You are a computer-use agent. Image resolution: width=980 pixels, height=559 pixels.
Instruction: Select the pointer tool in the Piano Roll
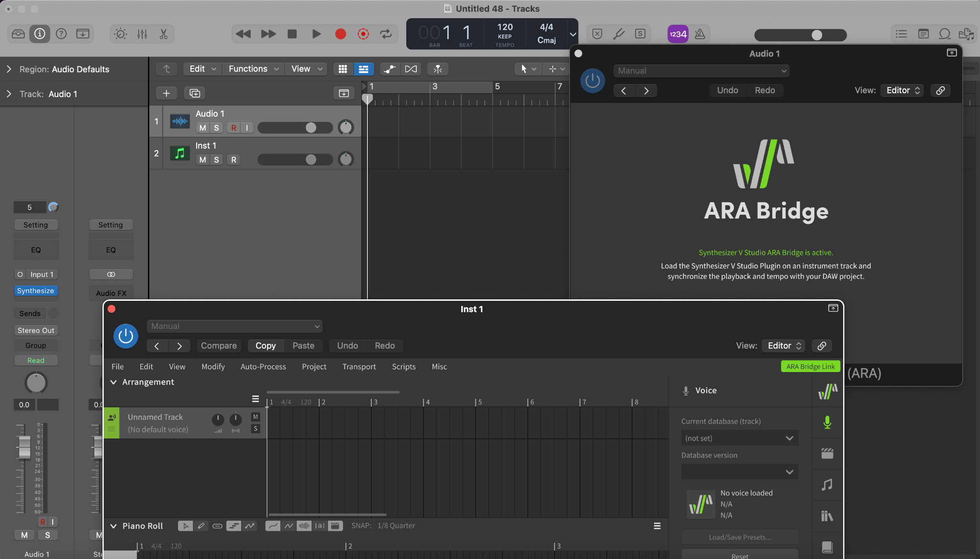185,526
